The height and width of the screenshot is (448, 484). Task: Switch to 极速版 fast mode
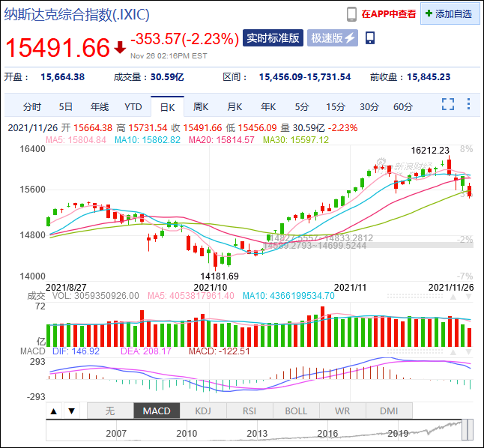click(x=333, y=38)
